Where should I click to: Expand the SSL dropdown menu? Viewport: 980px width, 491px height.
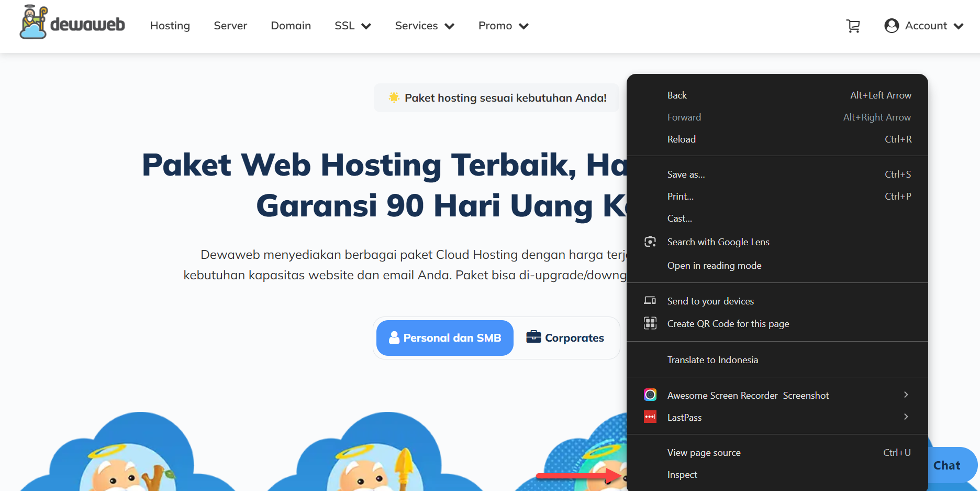click(x=353, y=26)
